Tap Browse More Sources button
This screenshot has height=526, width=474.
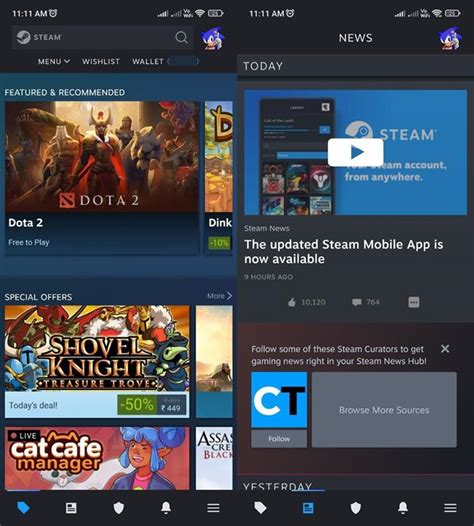[384, 410]
